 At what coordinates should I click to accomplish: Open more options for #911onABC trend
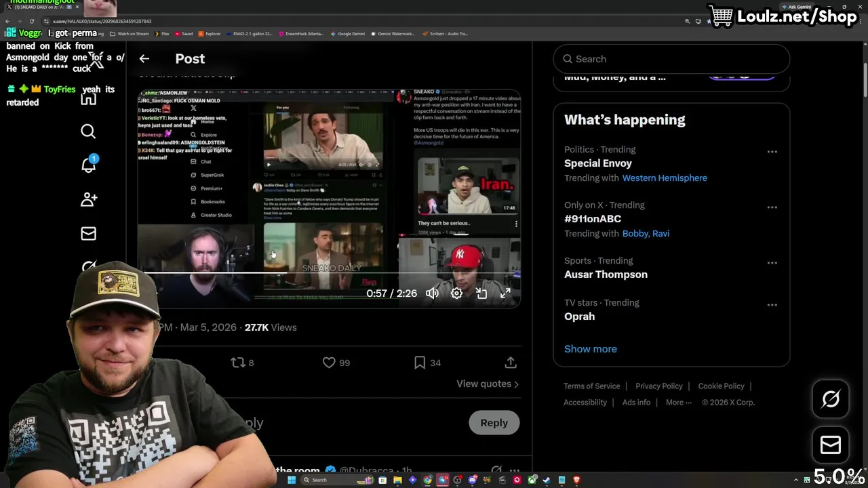coord(772,207)
